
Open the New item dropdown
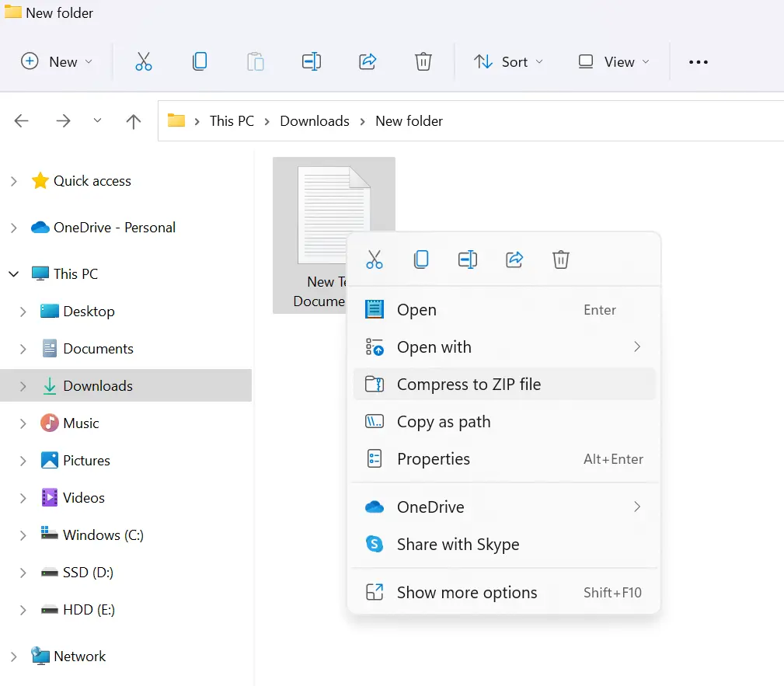pos(57,62)
